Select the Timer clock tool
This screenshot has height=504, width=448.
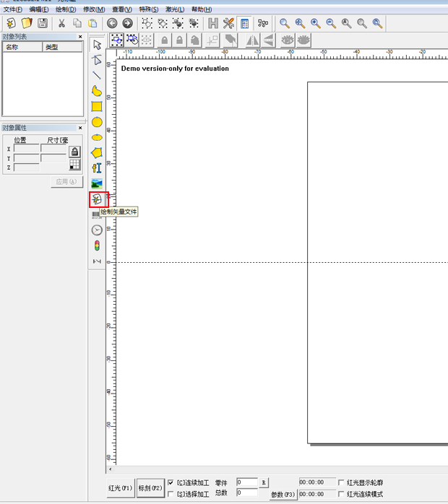[x=97, y=230]
